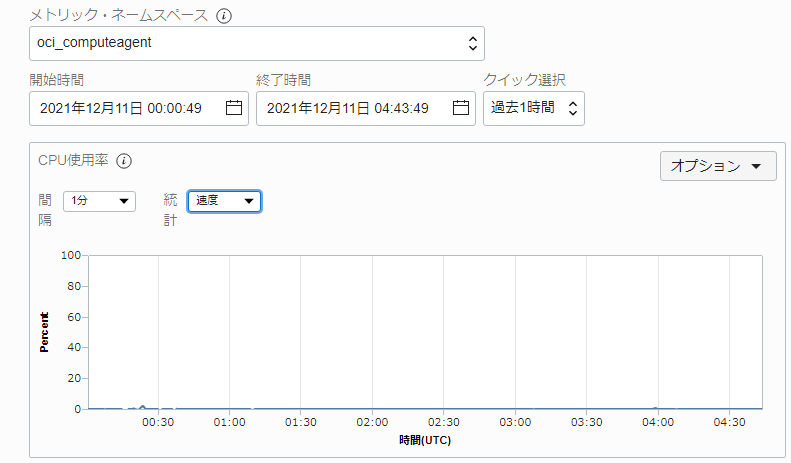
Task: Focus the 終了時間 date field
Action: pos(366,108)
